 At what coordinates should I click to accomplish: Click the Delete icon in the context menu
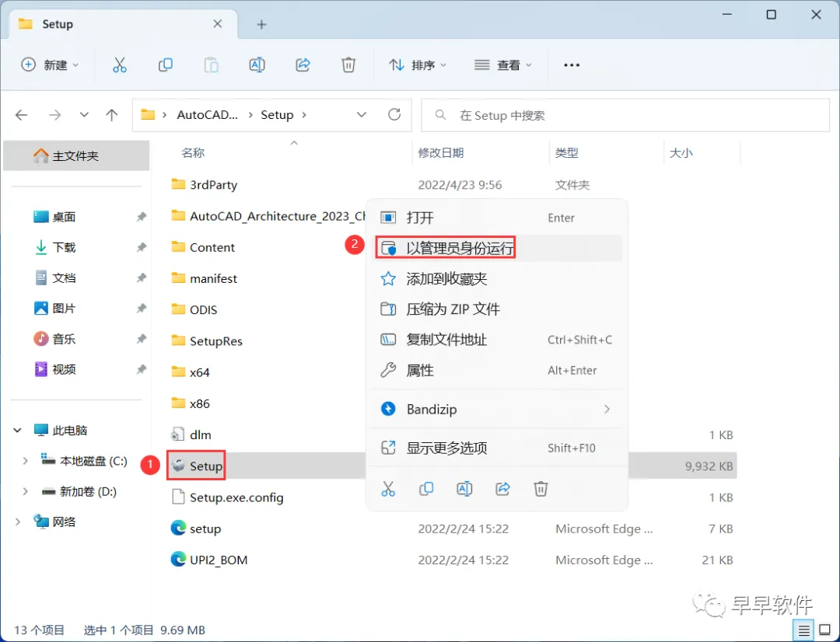pyautogui.click(x=541, y=489)
